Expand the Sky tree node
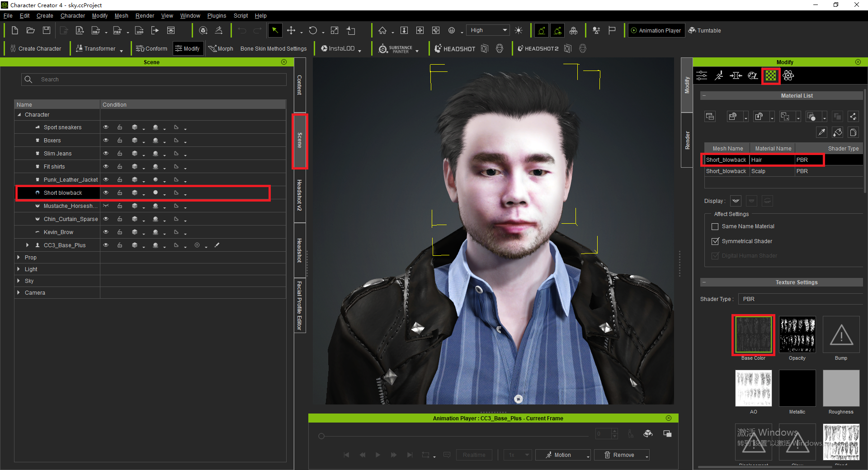Screen dimensions: 868x470 point(19,281)
